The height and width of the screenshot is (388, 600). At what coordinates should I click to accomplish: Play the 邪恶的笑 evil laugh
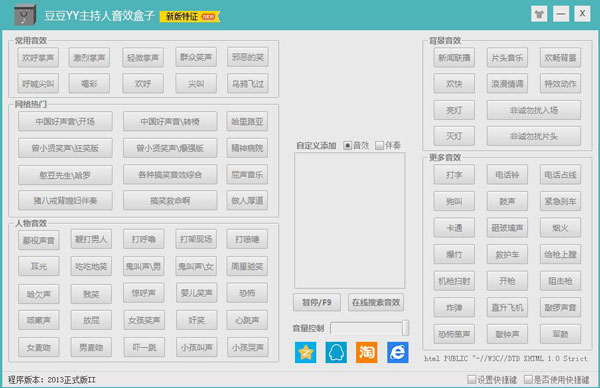pyautogui.click(x=248, y=57)
